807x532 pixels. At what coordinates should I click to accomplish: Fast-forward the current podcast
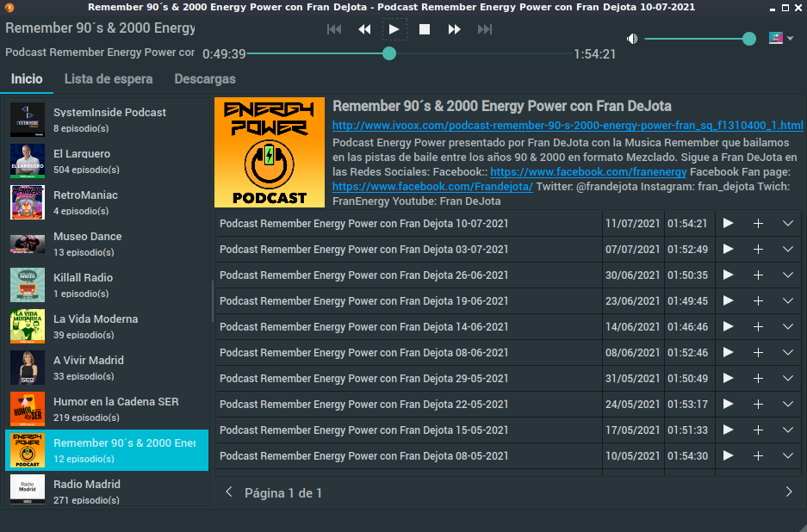454,29
